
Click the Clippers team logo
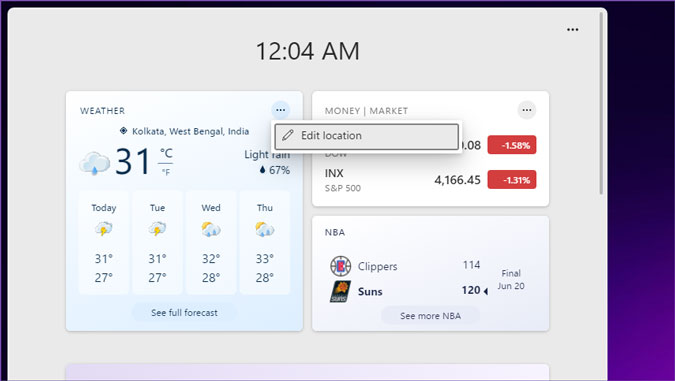pyautogui.click(x=341, y=266)
